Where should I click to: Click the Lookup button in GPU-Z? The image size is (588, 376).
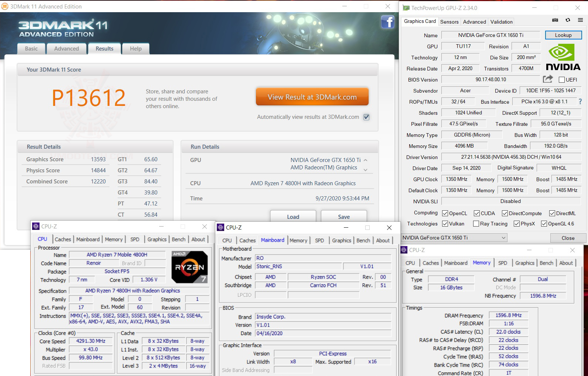[x=563, y=35]
